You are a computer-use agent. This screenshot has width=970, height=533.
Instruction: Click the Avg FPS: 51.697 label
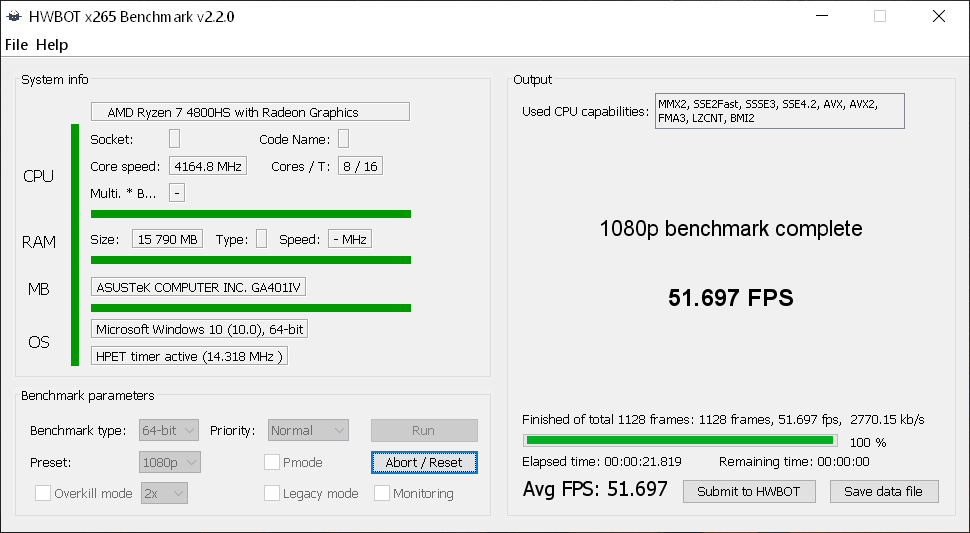pyautogui.click(x=595, y=489)
